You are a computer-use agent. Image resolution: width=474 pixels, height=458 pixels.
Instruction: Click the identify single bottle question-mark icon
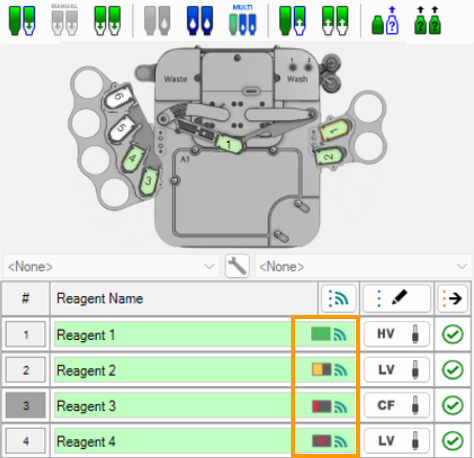coord(385,21)
